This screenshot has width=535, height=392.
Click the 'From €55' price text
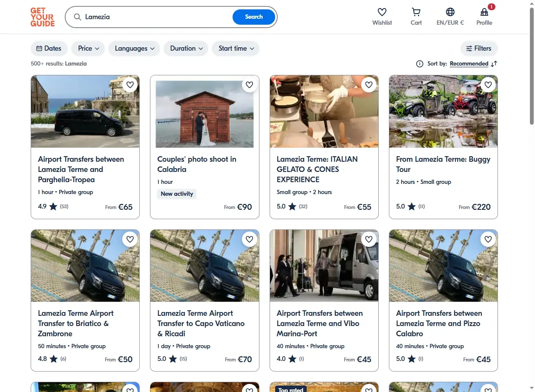click(358, 207)
